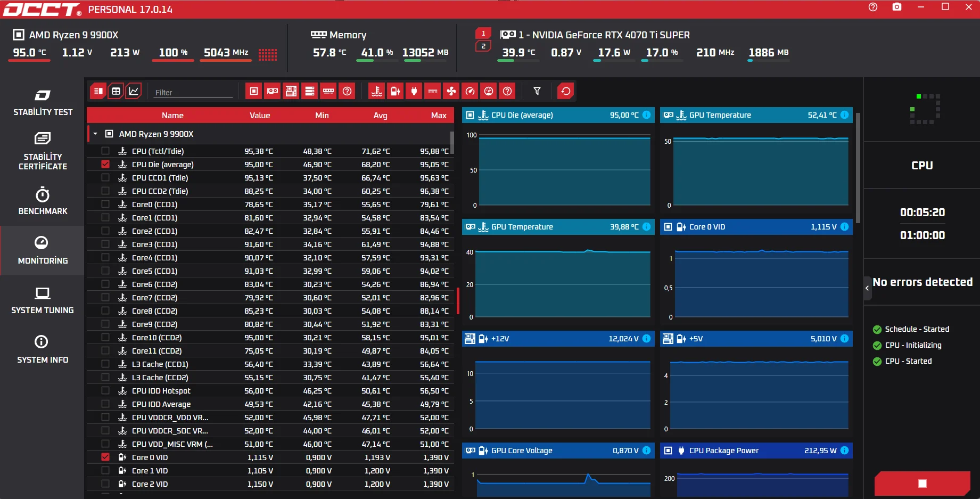Click the CPU core usage grid icon
The width and height of the screenshot is (980, 499).
(268, 54)
